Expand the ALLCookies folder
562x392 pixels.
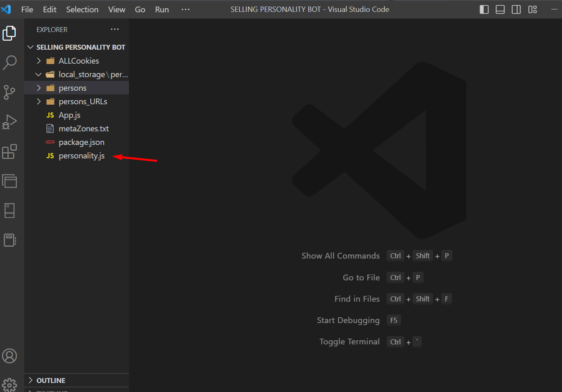[x=78, y=61]
